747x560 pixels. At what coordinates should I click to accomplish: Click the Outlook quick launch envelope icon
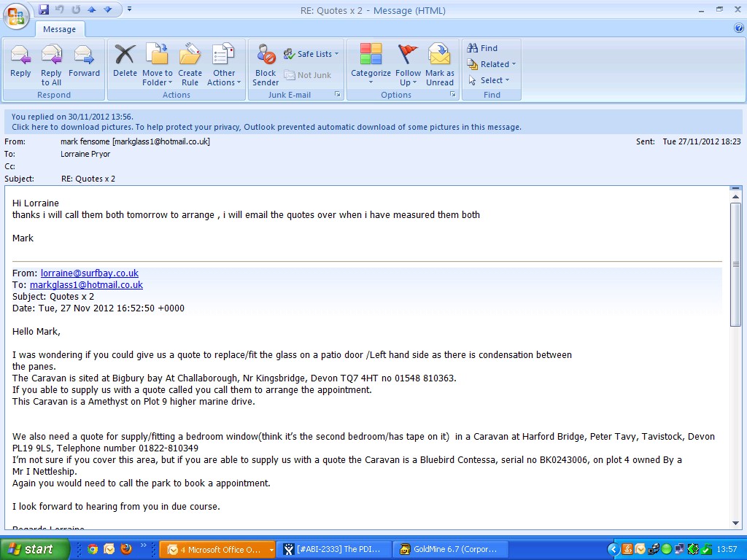[x=109, y=549]
